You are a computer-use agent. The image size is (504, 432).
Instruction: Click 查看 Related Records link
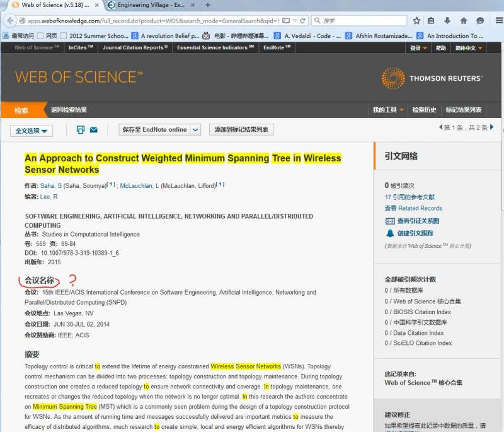pyautogui.click(x=413, y=208)
